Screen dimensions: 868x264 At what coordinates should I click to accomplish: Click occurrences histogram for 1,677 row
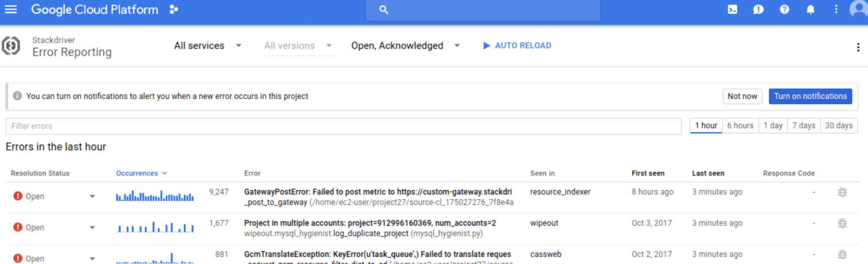(x=155, y=227)
